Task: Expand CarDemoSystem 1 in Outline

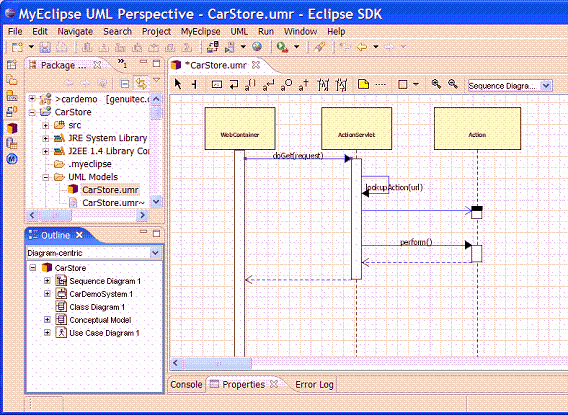Action: click(x=47, y=294)
